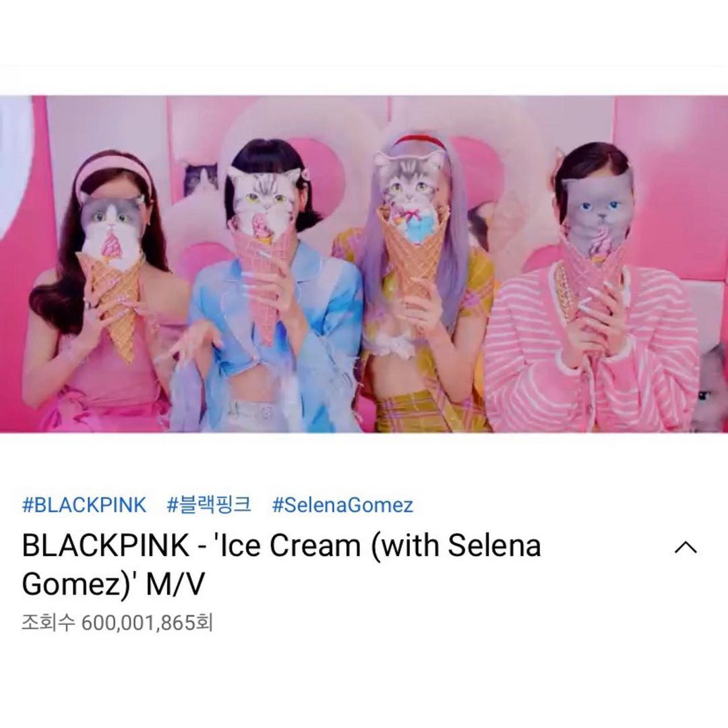
Task: Open the Korean #블랙핑크 hashtag
Action: tap(209, 505)
